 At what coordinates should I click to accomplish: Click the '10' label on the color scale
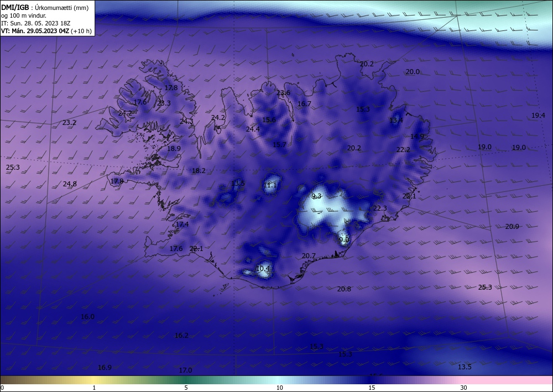[280, 388]
